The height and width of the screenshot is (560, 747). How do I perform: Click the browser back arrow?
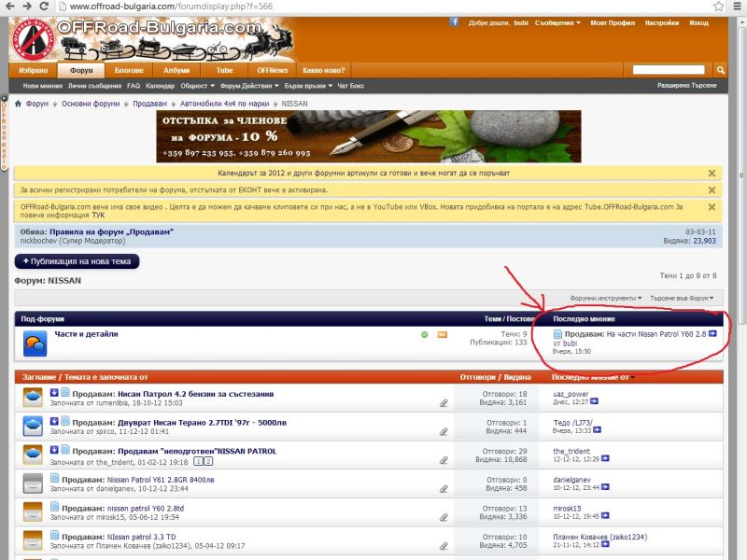point(10,7)
